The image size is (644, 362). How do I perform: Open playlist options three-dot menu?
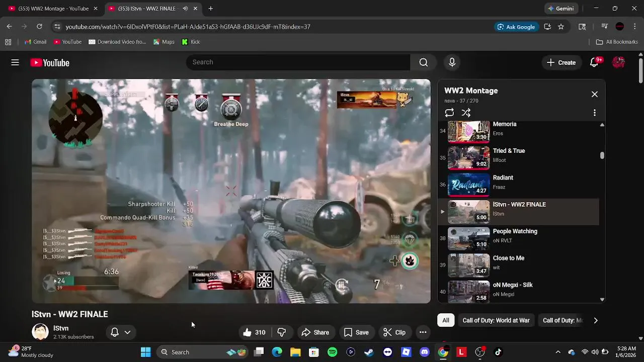click(x=594, y=113)
